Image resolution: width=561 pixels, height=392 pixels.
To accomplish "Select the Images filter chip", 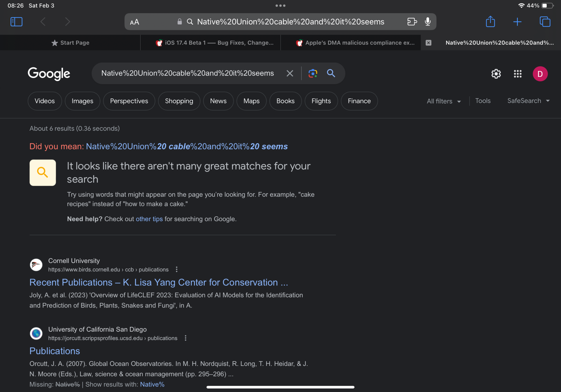I will [82, 101].
